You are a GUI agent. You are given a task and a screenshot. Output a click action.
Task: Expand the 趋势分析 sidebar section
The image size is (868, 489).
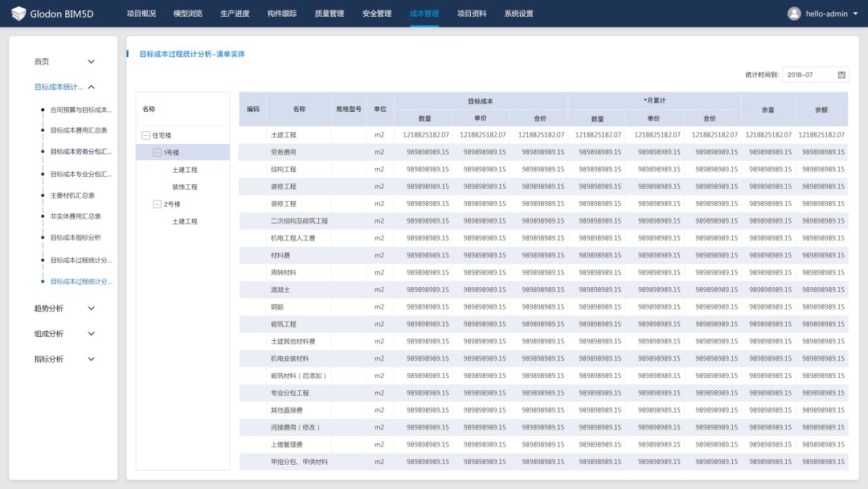pos(91,308)
